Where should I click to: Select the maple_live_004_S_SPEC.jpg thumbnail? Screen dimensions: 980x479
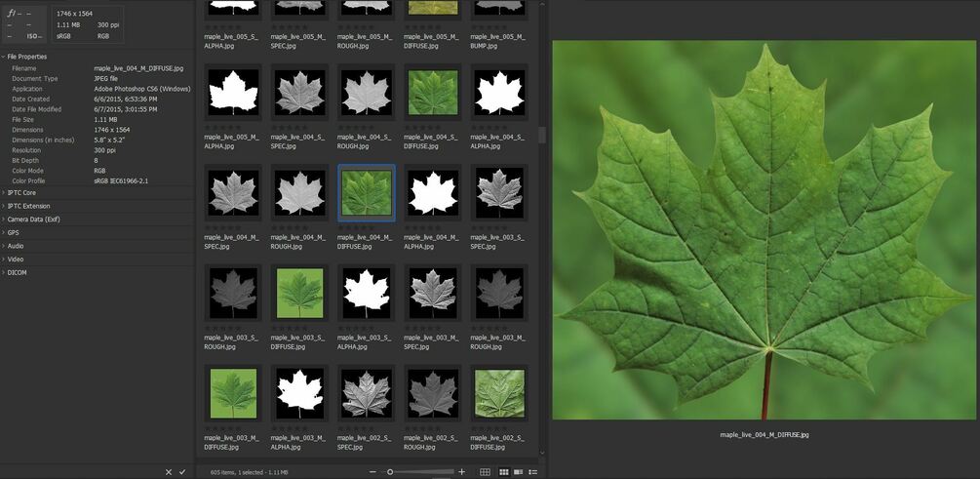(x=300, y=93)
